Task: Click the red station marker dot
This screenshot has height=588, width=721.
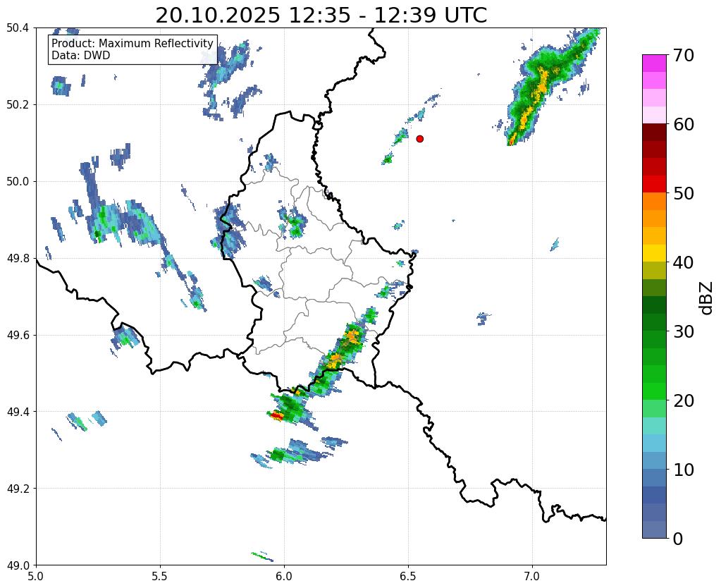Action: click(419, 138)
